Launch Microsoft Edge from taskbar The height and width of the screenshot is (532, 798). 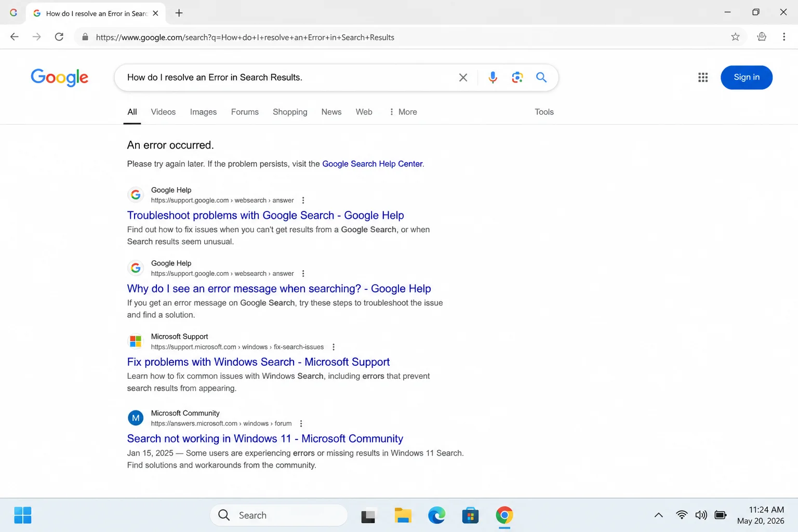pos(436,515)
